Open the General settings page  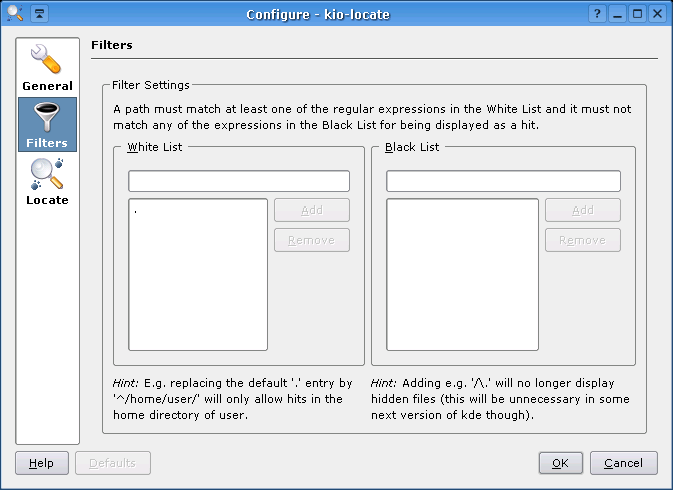click(47, 68)
